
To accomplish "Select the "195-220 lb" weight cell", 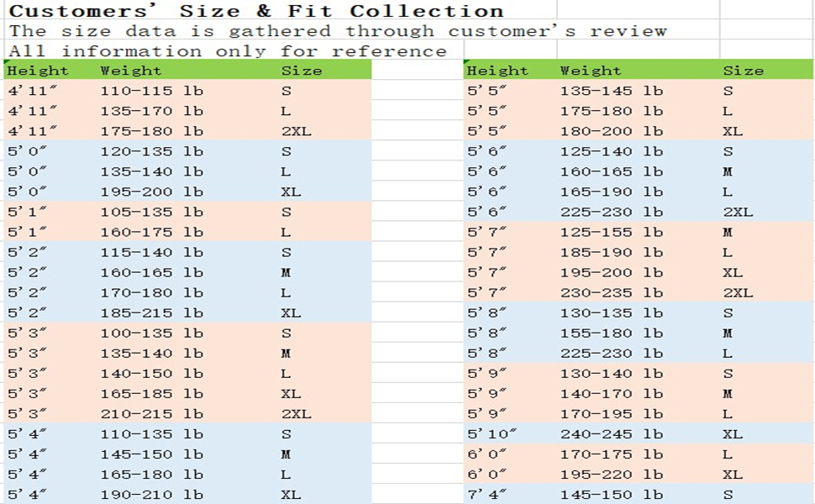I will (x=612, y=475).
